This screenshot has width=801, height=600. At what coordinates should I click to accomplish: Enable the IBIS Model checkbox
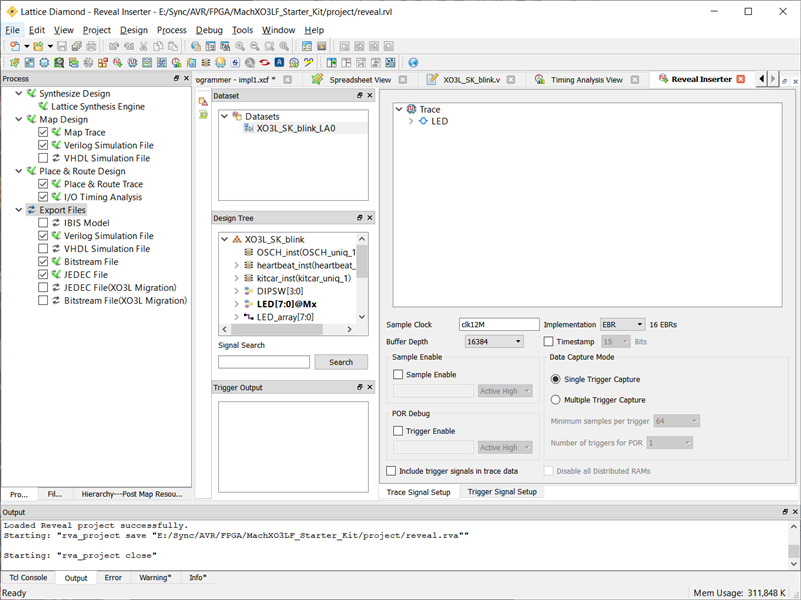click(x=43, y=223)
